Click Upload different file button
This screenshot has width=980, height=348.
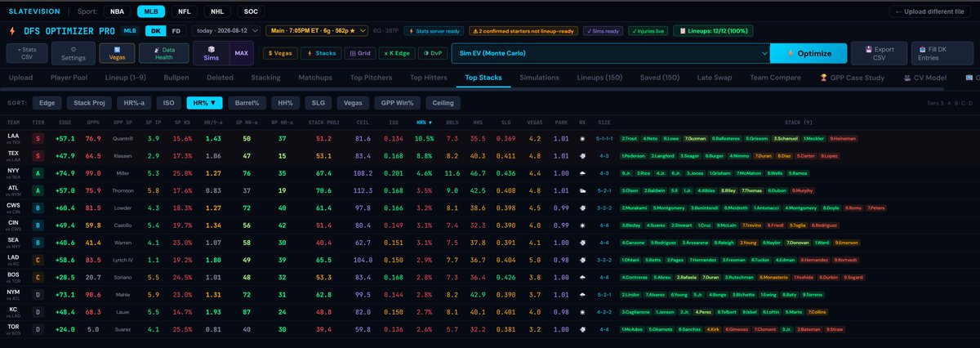[x=931, y=11]
